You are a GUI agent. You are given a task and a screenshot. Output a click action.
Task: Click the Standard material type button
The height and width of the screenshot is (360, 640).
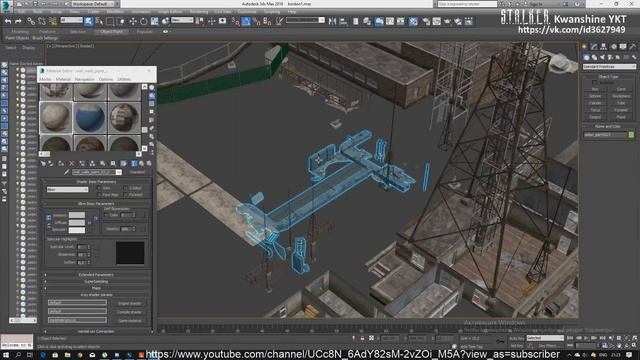[137, 172]
